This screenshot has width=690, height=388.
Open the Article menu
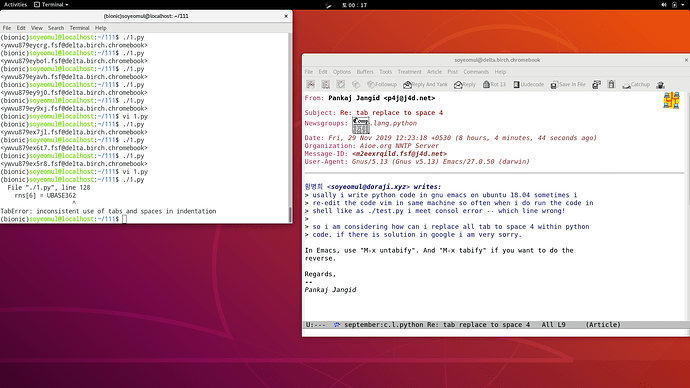pos(434,72)
